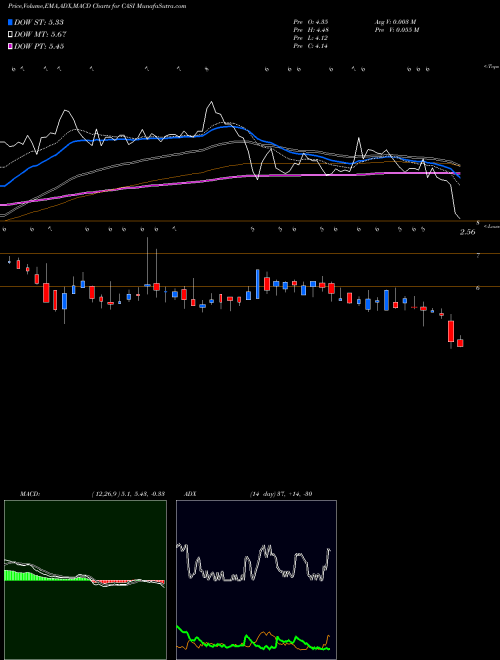Click the magenta DOW PT legend swatch
Image resolution: width=500 pixels, height=660 pixels.
[x=10, y=46]
